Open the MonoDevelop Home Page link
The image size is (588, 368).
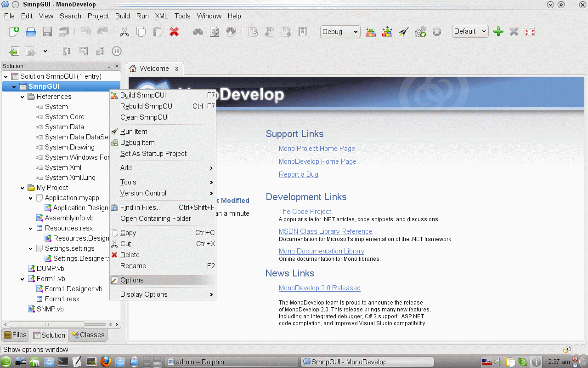(x=317, y=161)
